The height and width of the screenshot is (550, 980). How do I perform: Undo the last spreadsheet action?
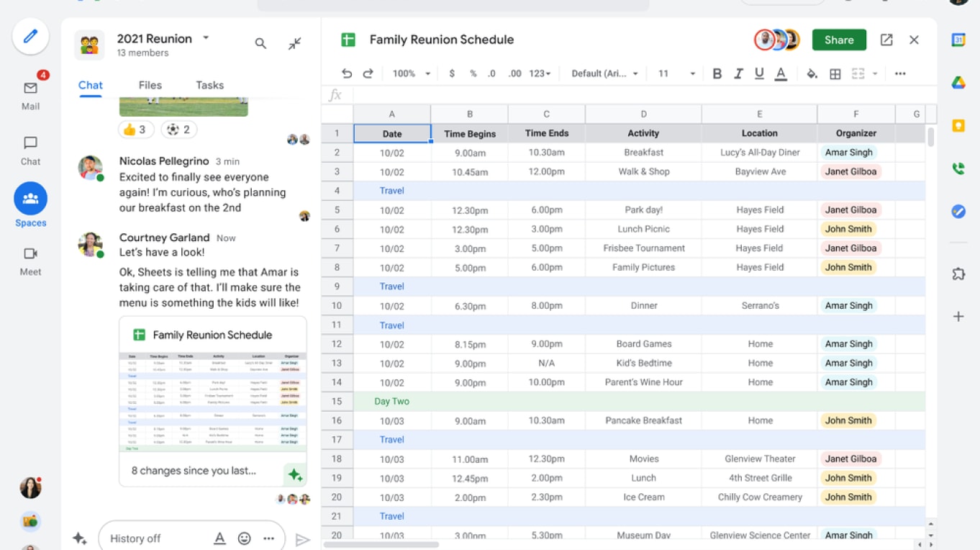tap(347, 73)
